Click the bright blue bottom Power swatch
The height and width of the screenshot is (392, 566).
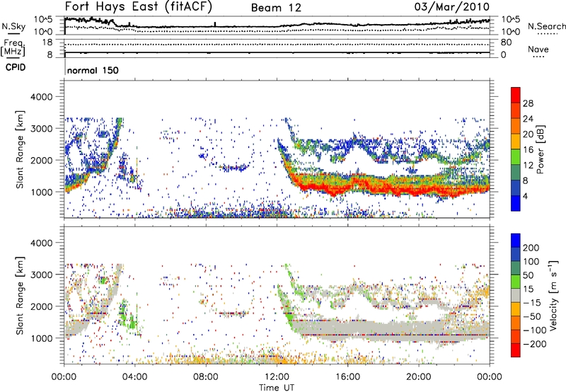tap(516, 203)
